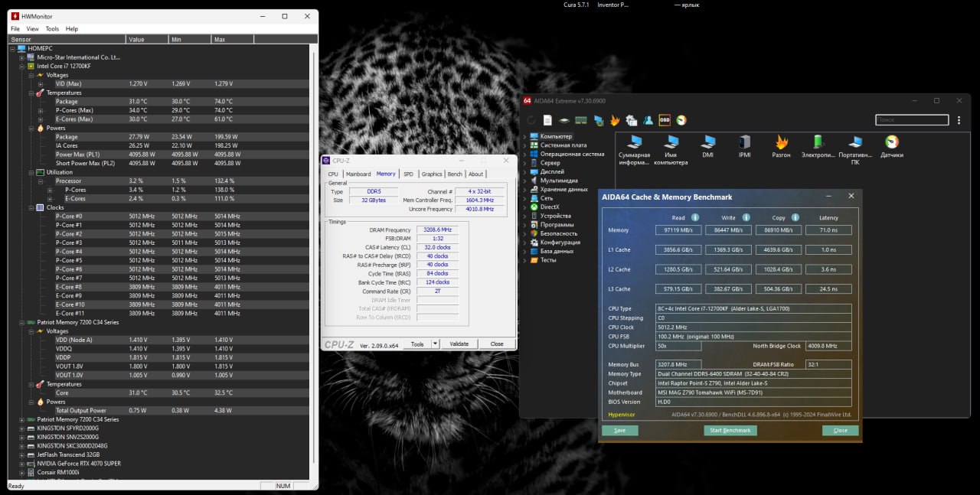
Task: Open the Help menu in HWMonitor
Action: pos(72,29)
